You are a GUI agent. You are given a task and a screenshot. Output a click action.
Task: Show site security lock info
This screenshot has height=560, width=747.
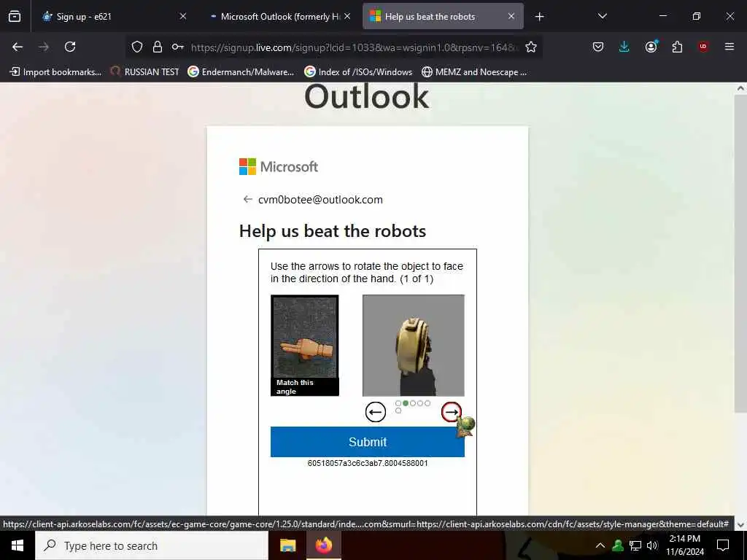pos(158,47)
